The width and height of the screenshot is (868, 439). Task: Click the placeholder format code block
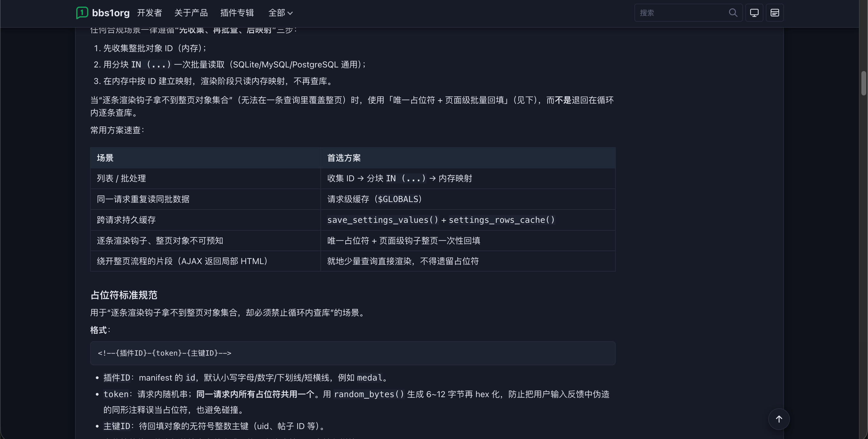coord(352,353)
